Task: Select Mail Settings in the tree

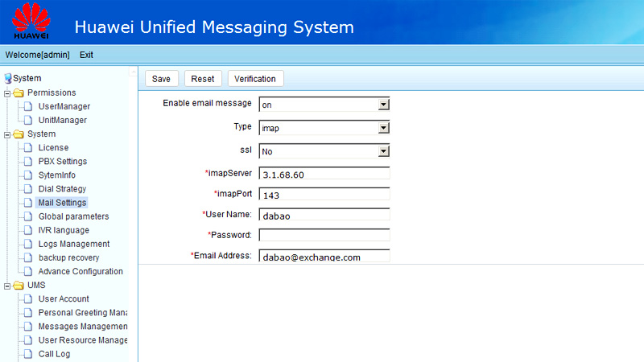Action: pos(62,203)
